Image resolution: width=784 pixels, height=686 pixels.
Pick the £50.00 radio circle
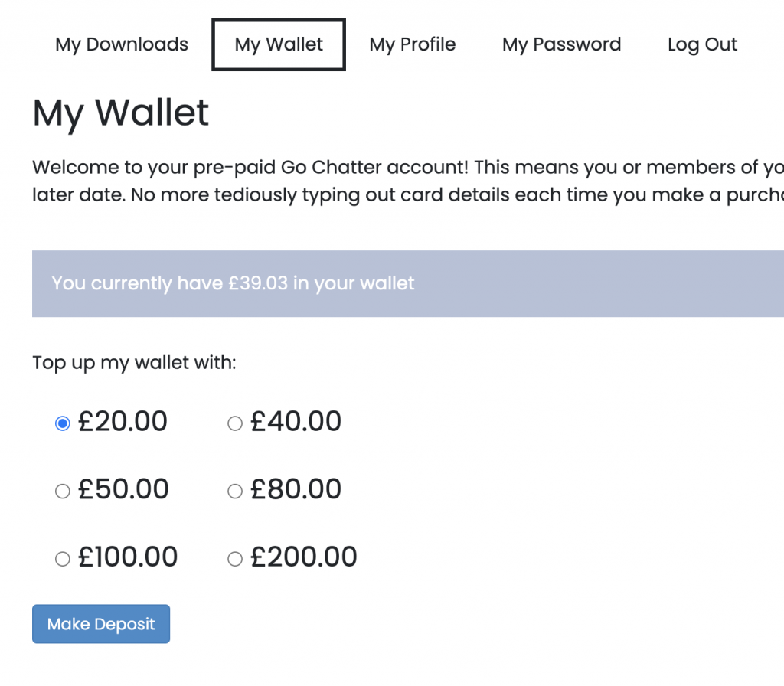(63, 491)
